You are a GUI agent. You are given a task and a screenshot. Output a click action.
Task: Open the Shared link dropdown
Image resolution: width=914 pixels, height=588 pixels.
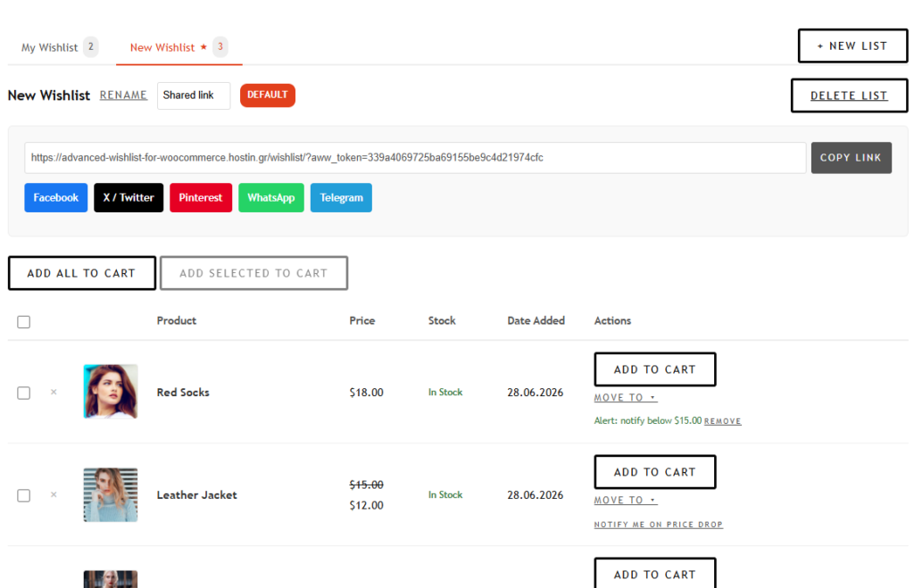(x=194, y=95)
